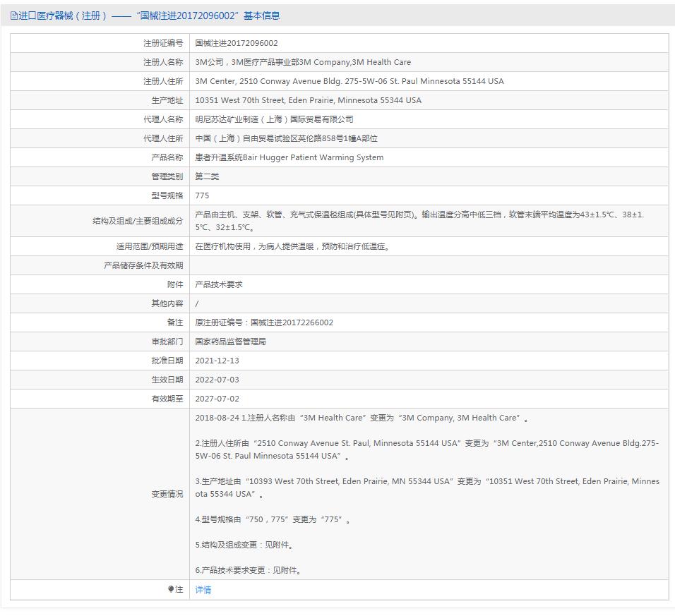The height and width of the screenshot is (616, 675).
Task: Select the 注册人住所 label
Action: [x=163, y=81]
